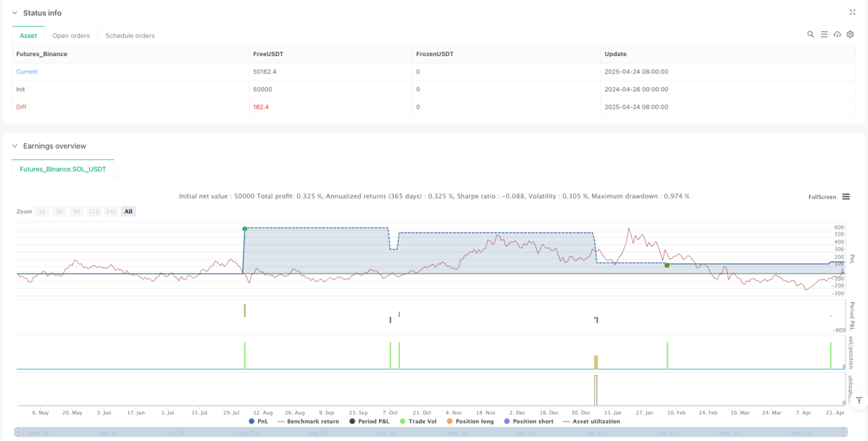
Task: Click the cloud download icon
Action: click(837, 34)
